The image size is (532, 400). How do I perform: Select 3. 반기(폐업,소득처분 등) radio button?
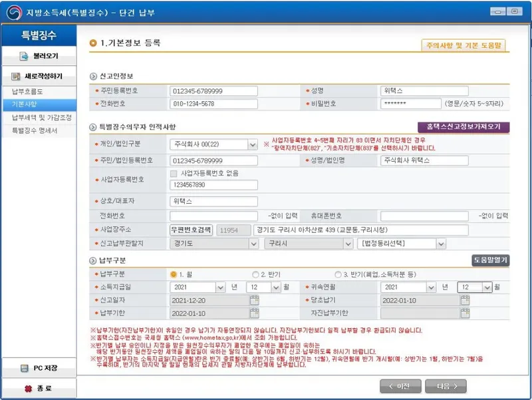click(x=338, y=274)
